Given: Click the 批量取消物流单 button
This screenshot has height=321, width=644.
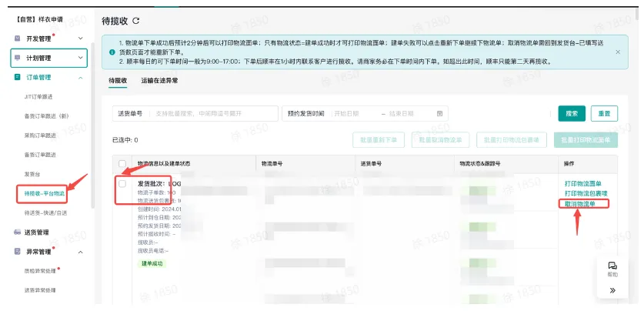Looking at the screenshot, I should 440,140.
